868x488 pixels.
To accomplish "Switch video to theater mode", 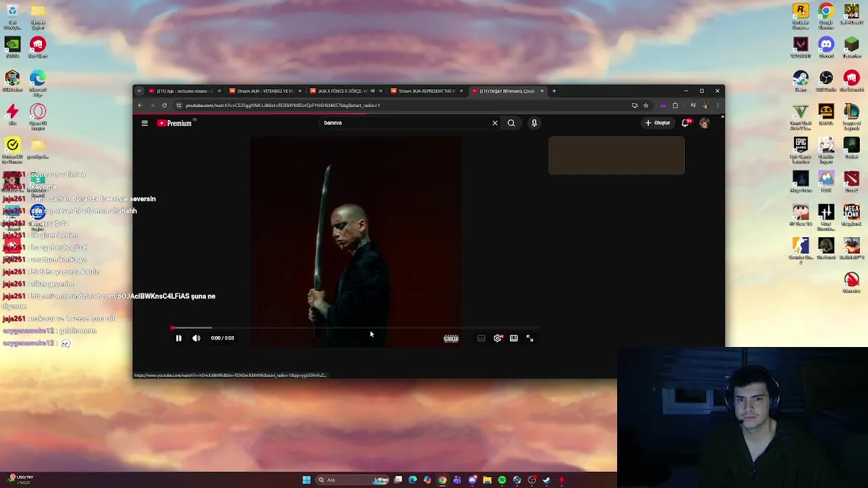I will pyautogui.click(x=513, y=338).
